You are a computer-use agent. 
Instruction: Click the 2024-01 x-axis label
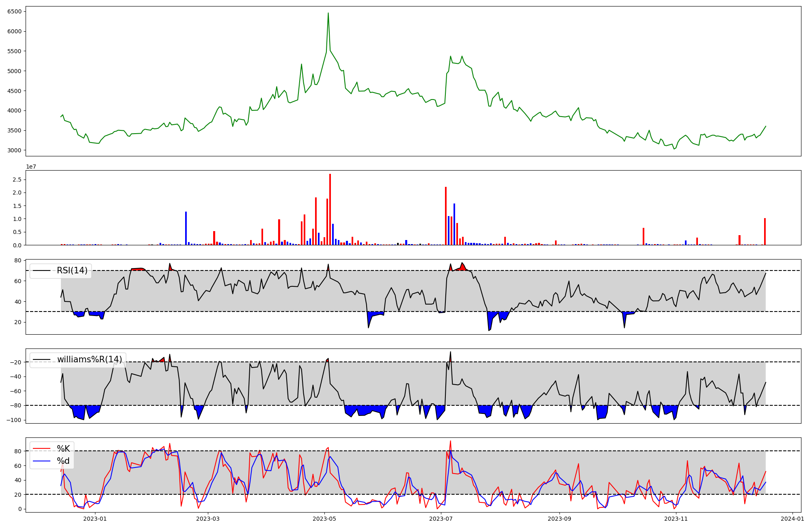793,519
